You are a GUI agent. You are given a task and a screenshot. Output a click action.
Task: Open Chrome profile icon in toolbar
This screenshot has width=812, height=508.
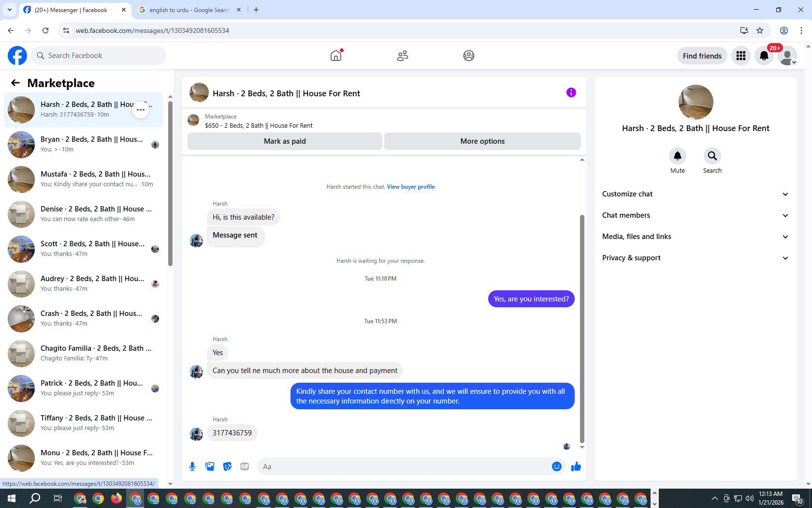pos(784,30)
